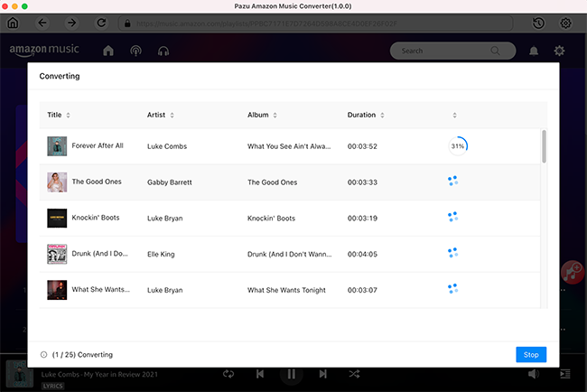Open Amazon Music Home house icon

coord(108,51)
